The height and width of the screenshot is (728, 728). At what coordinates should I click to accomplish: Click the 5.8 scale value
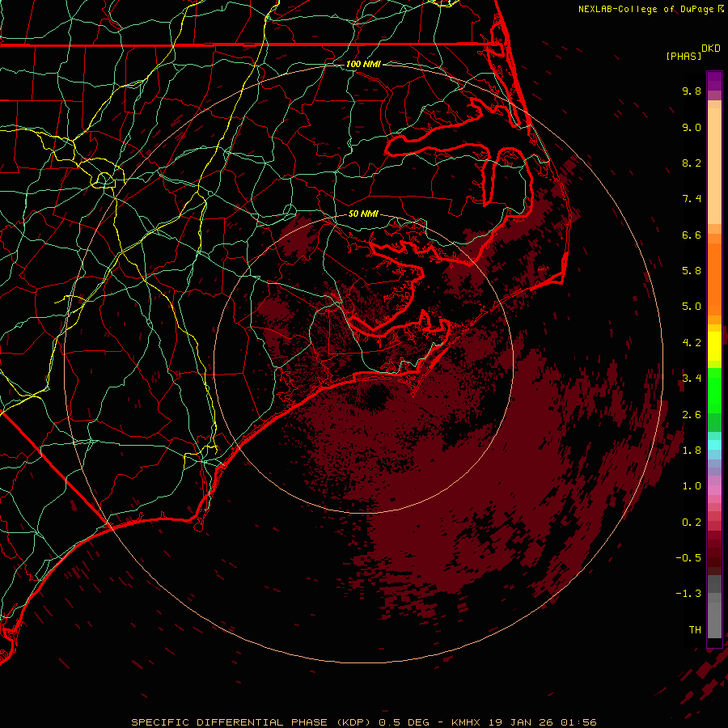pyautogui.click(x=692, y=271)
